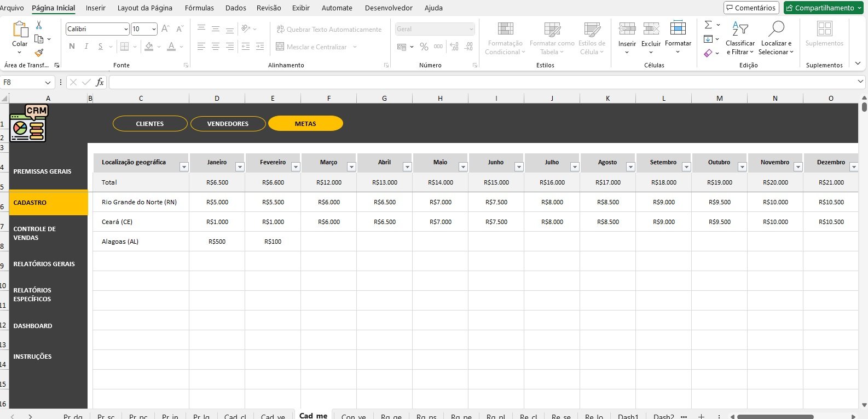Click the Classificar e Filtrar icon
Image resolution: width=868 pixels, height=419 pixels.
(740, 29)
